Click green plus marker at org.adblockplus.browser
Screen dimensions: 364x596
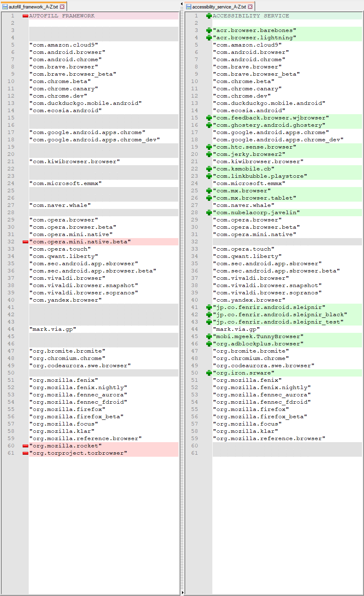tap(209, 344)
